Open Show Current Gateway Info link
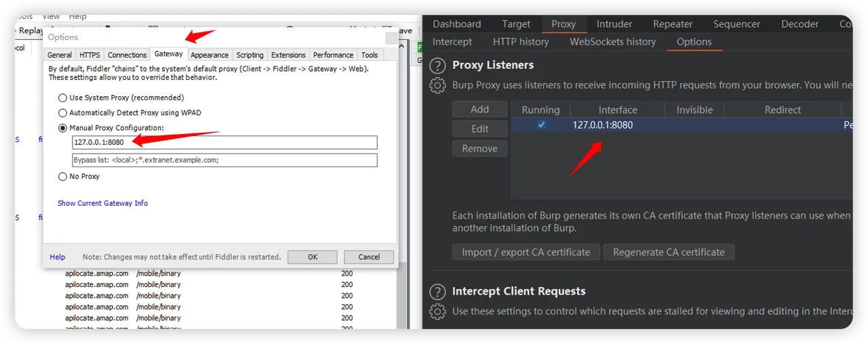 [102, 203]
